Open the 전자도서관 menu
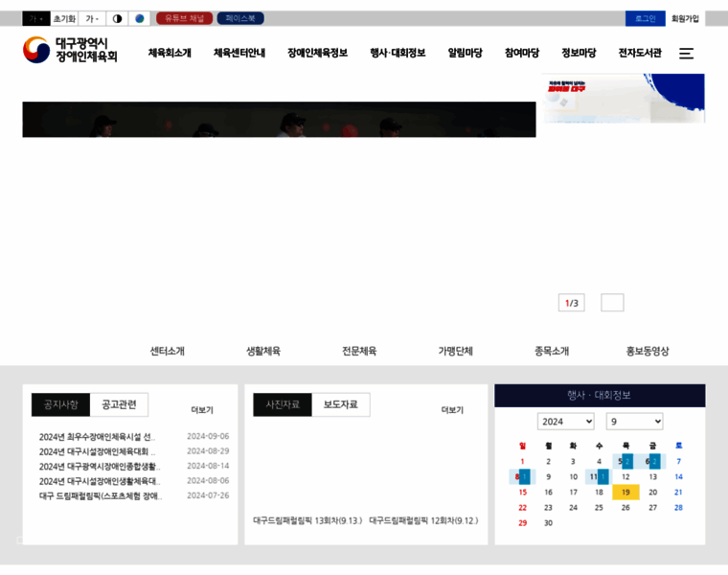The height and width of the screenshot is (575, 728). tap(640, 53)
